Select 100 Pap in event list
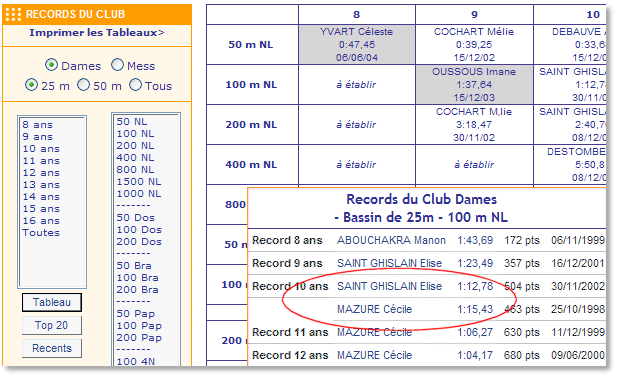 [x=139, y=326]
